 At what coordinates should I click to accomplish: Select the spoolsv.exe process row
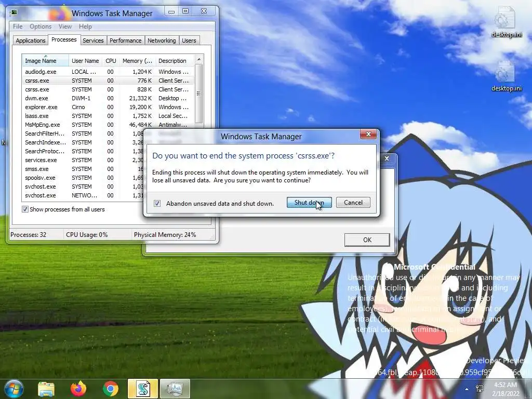(x=83, y=178)
